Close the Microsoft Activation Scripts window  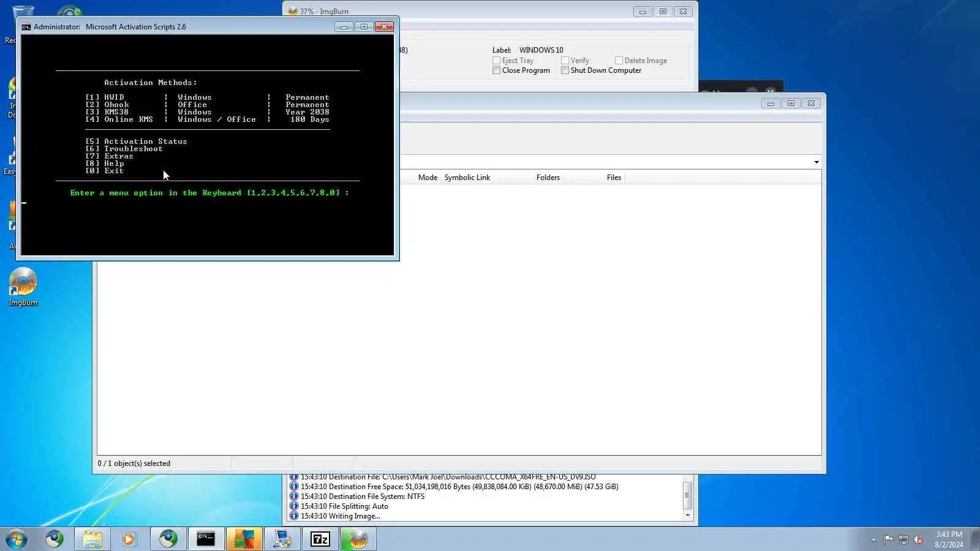coord(384,27)
